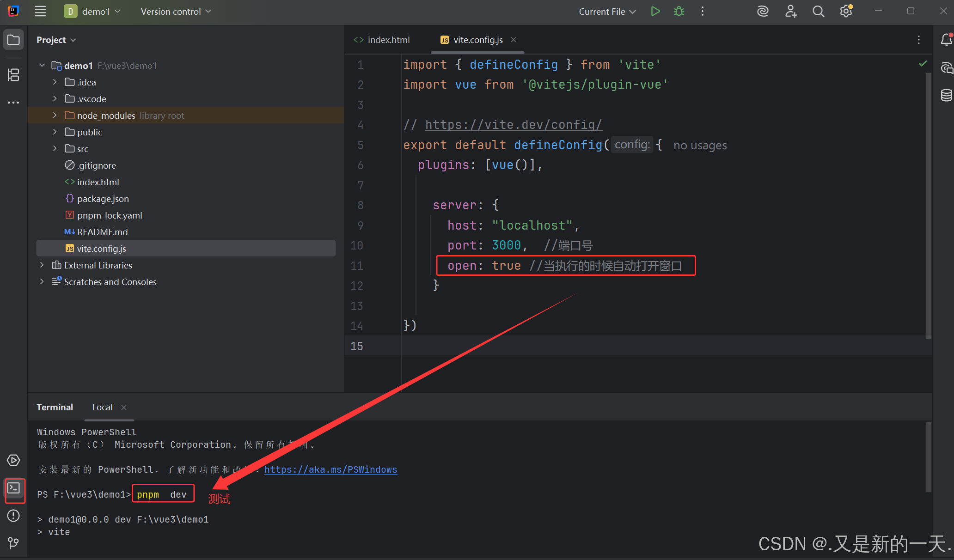Select index.html in the project tree

point(98,182)
